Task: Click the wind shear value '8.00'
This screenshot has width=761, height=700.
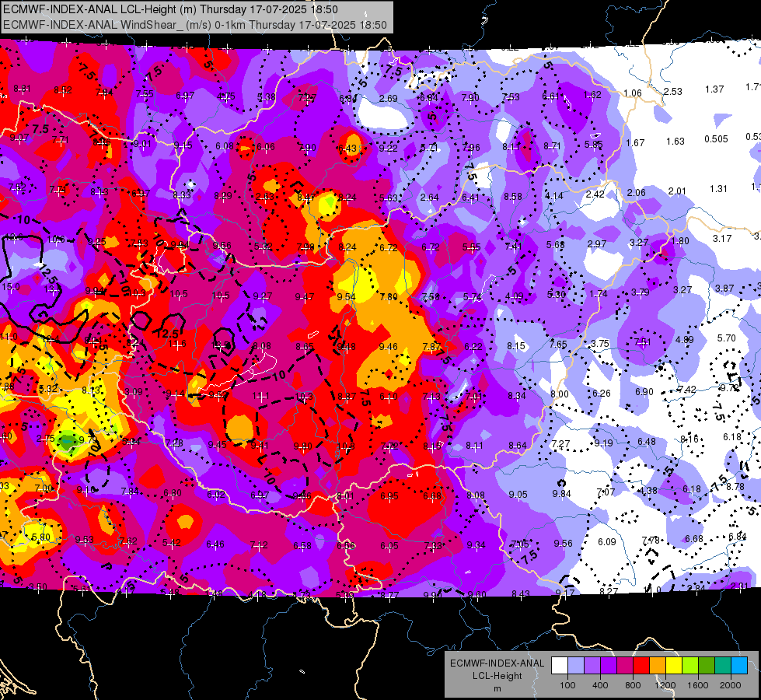Action: tap(559, 394)
